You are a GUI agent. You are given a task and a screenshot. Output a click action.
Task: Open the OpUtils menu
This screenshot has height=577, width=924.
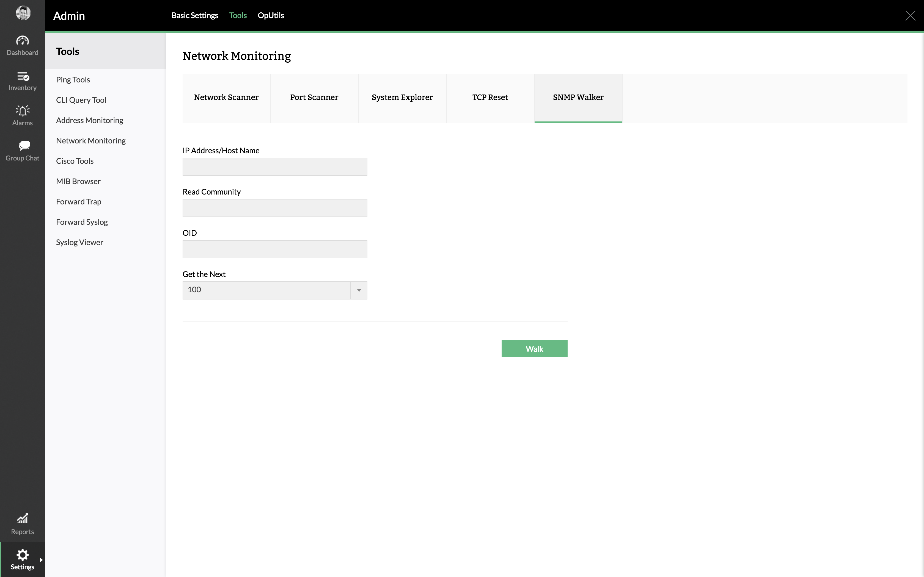point(270,16)
